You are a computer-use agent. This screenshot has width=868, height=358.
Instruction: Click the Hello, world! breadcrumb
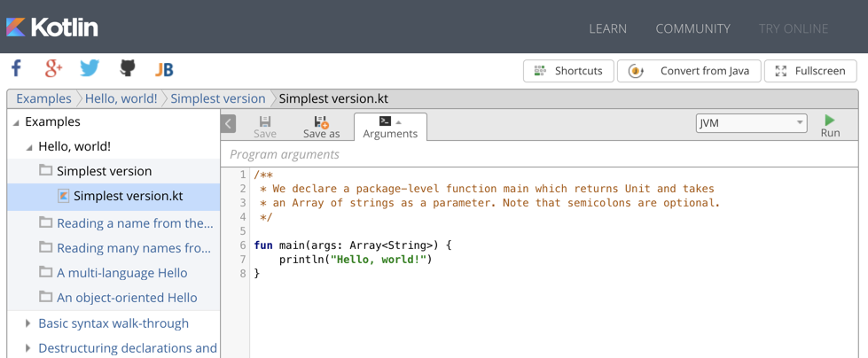121,98
